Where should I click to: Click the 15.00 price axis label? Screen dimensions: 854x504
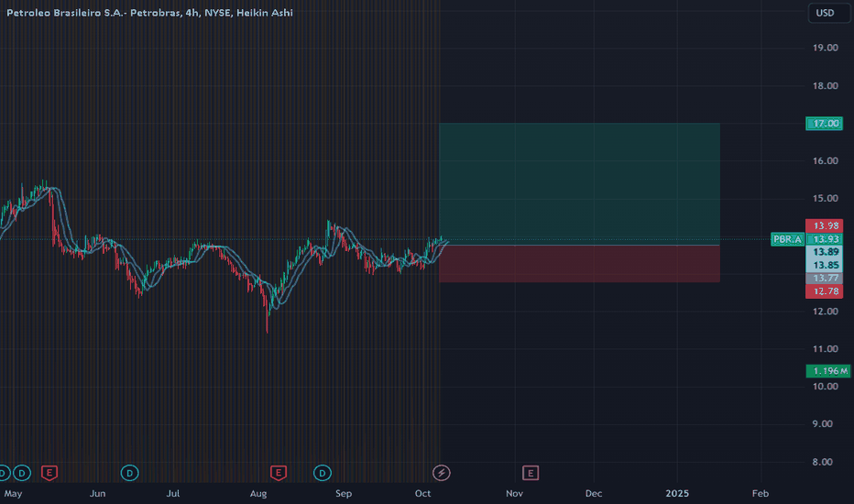click(x=825, y=198)
